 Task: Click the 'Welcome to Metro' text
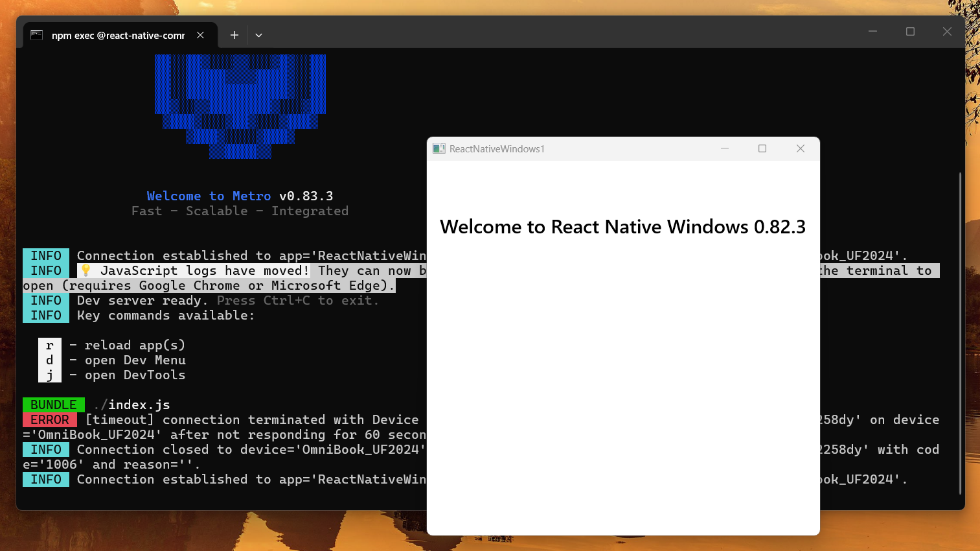pos(209,196)
